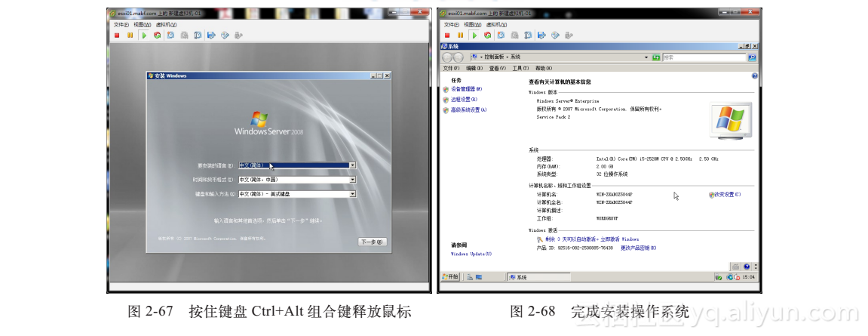The width and height of the screenshot is (868, 336).
Task: Click Take Snapshot icon in right console toolbar
Action: (501, 35)
